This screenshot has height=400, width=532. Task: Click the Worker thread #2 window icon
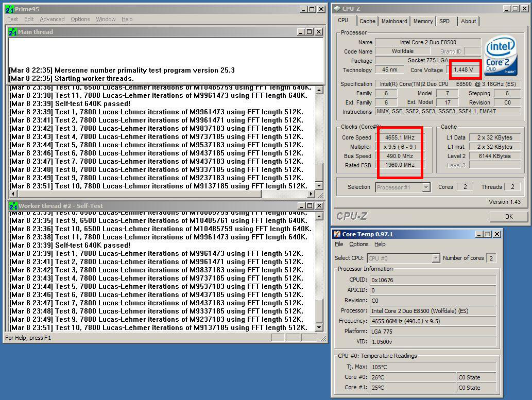[13, 206]
